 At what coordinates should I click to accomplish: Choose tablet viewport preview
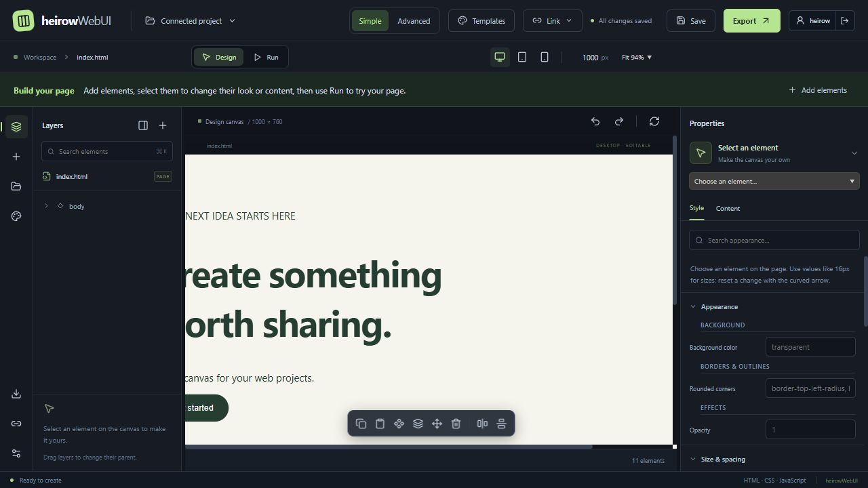522,57
